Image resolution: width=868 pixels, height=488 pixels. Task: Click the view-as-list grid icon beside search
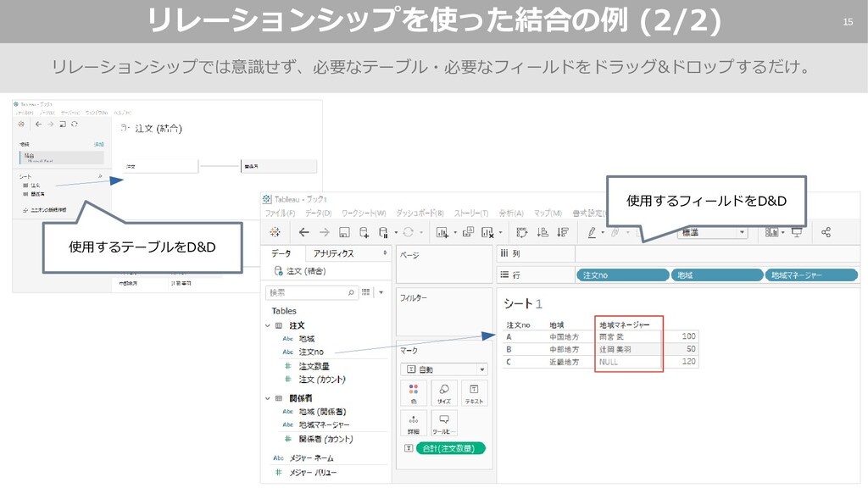click(366, 292)
